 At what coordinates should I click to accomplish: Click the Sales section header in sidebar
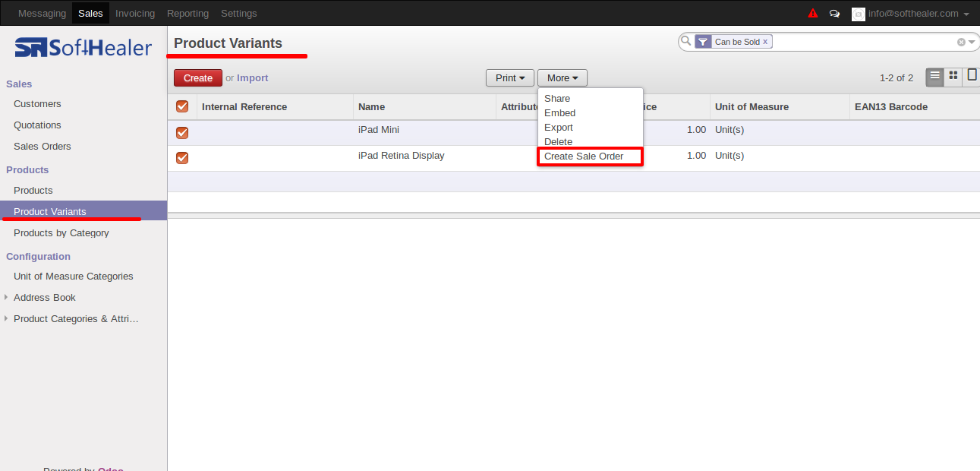point(19,84)
